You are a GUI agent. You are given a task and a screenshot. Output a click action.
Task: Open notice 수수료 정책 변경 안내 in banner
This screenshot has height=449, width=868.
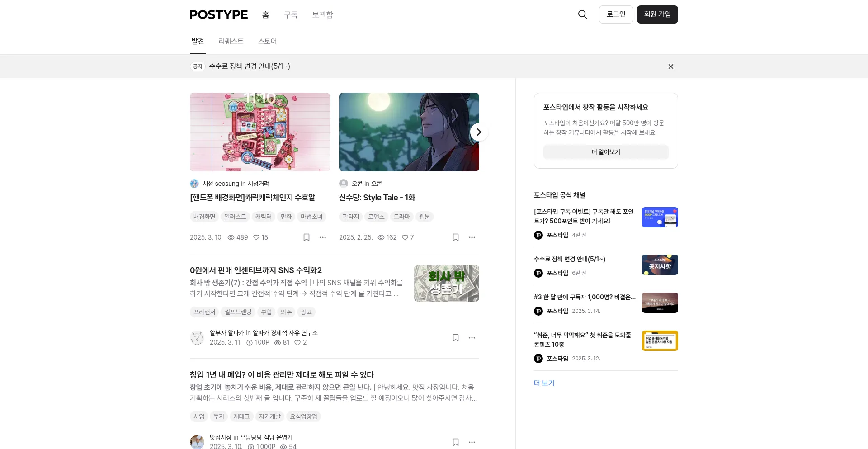[x=250, y=66]
